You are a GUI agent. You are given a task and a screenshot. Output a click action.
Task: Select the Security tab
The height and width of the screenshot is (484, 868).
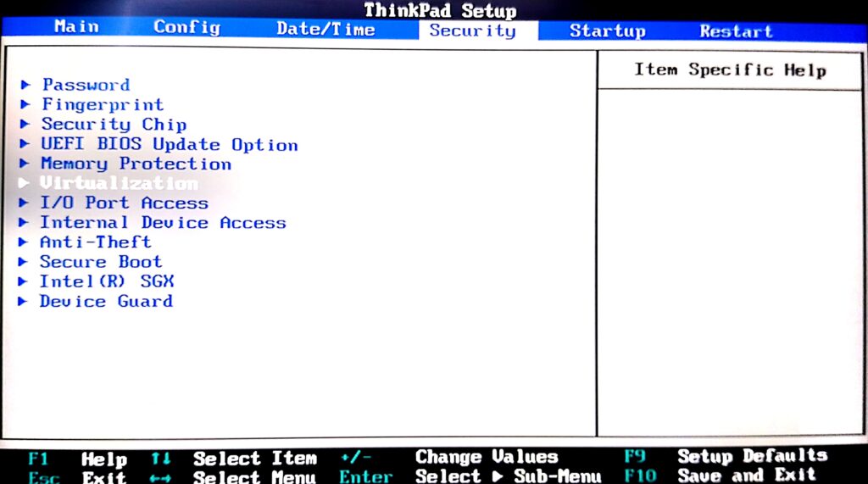coord(473,31)
